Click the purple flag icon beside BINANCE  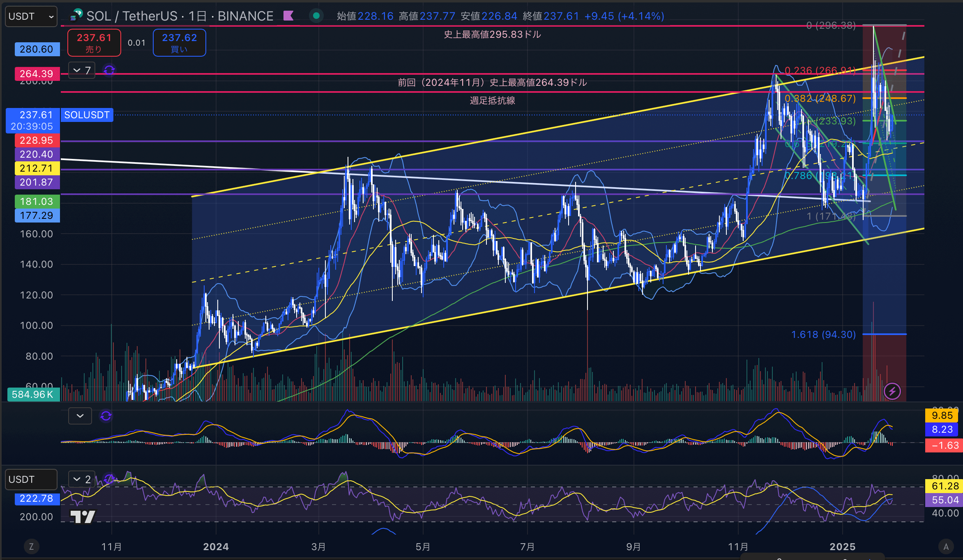(x=288, y=16)
